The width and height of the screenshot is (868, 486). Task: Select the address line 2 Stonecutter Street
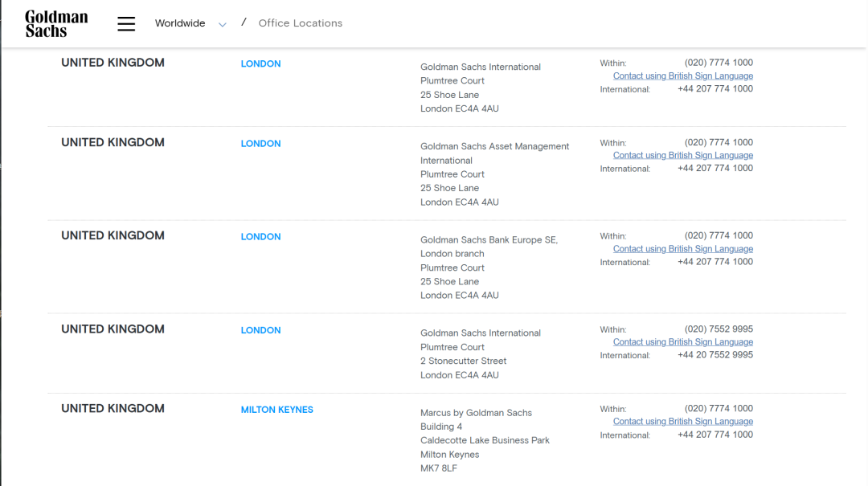464,361
